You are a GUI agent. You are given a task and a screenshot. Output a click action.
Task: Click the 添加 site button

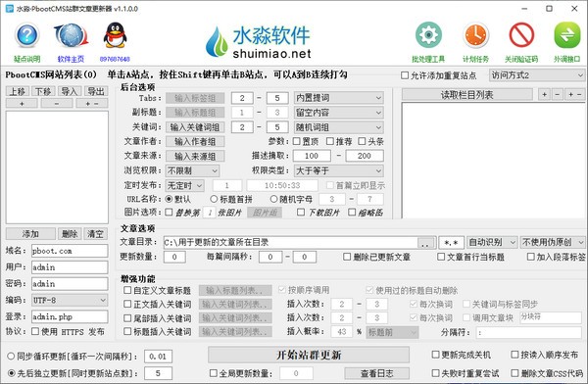[30, 234]
